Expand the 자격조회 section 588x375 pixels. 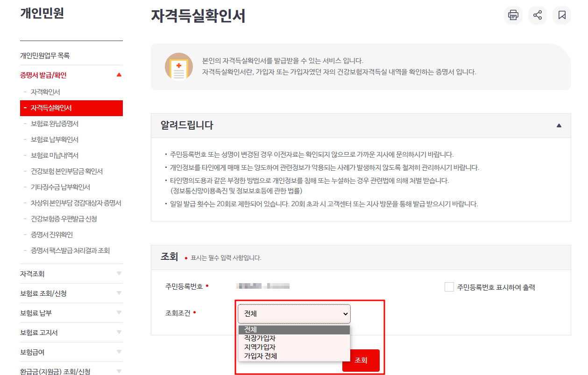[71, 274]
